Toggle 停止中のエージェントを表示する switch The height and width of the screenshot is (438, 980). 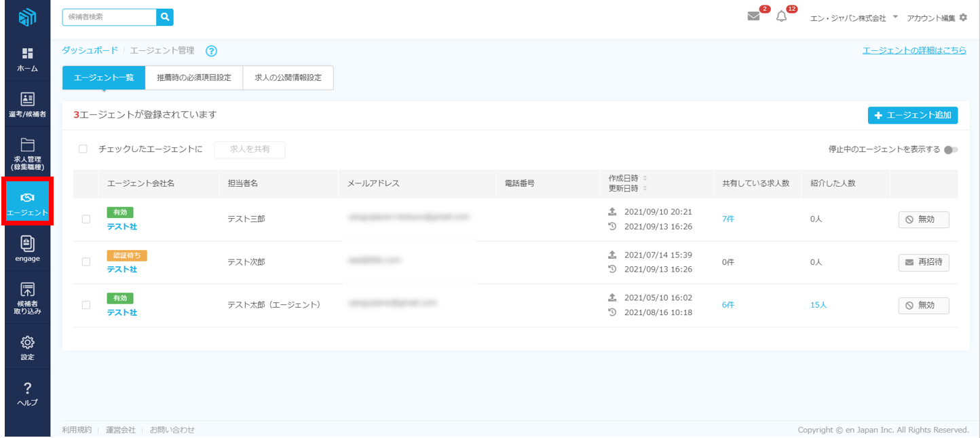coord(950,150)
